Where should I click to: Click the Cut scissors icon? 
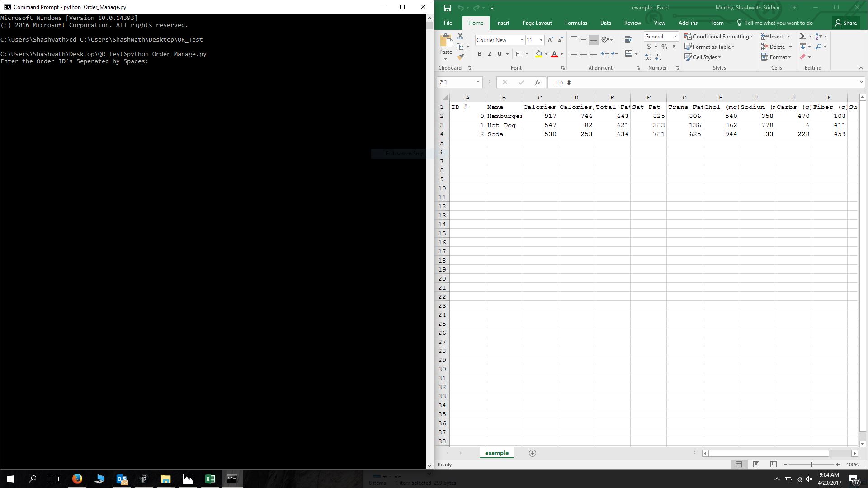point(460,36)
